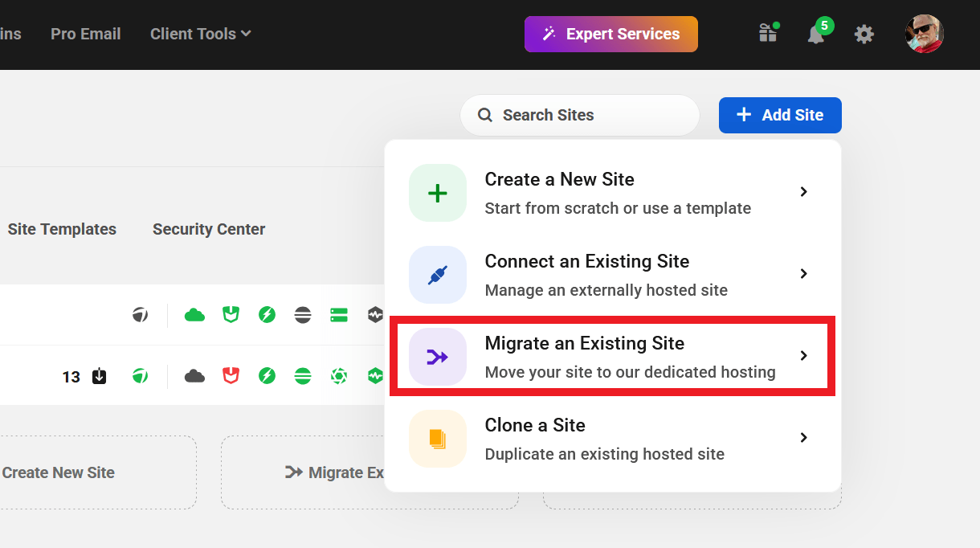Select the Hummingbird lightning performance icon
The width and height of the screenshot is (980, 548).
click(267, 314)
